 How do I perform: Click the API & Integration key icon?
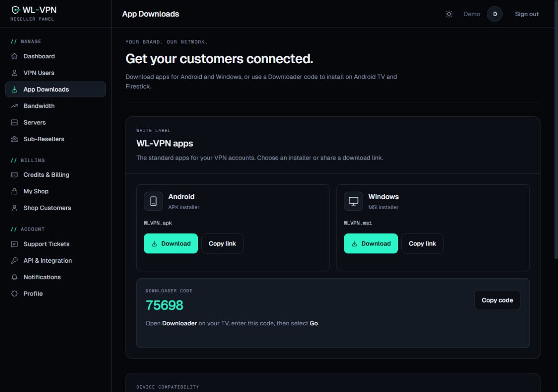tap(14, 260)
